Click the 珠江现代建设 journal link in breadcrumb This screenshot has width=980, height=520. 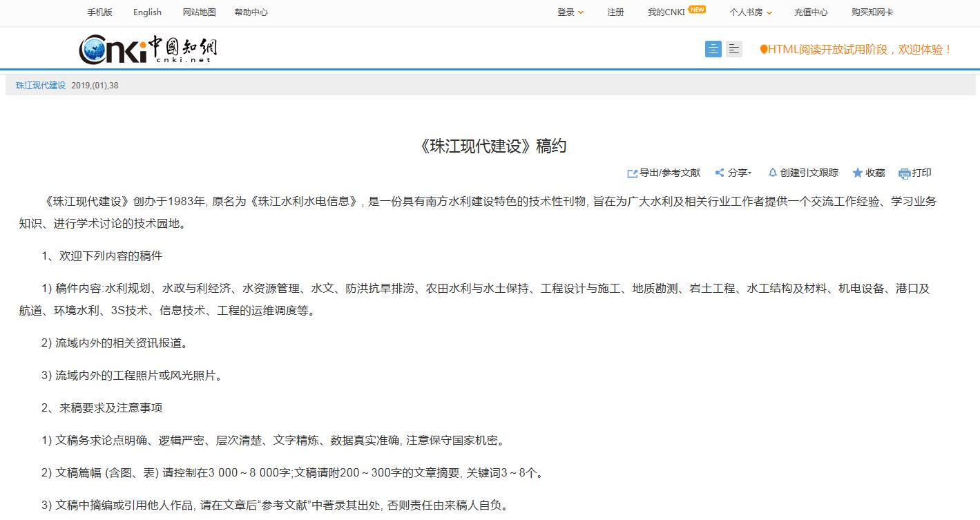click(x=41, y=86)
